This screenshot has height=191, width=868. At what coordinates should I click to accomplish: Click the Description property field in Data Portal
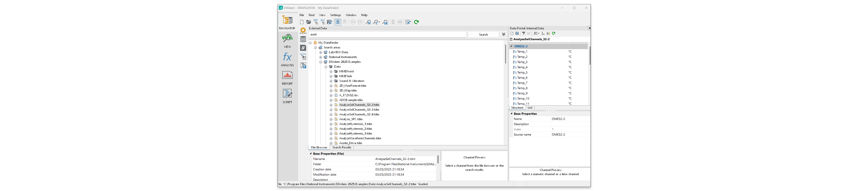point(570,124)
